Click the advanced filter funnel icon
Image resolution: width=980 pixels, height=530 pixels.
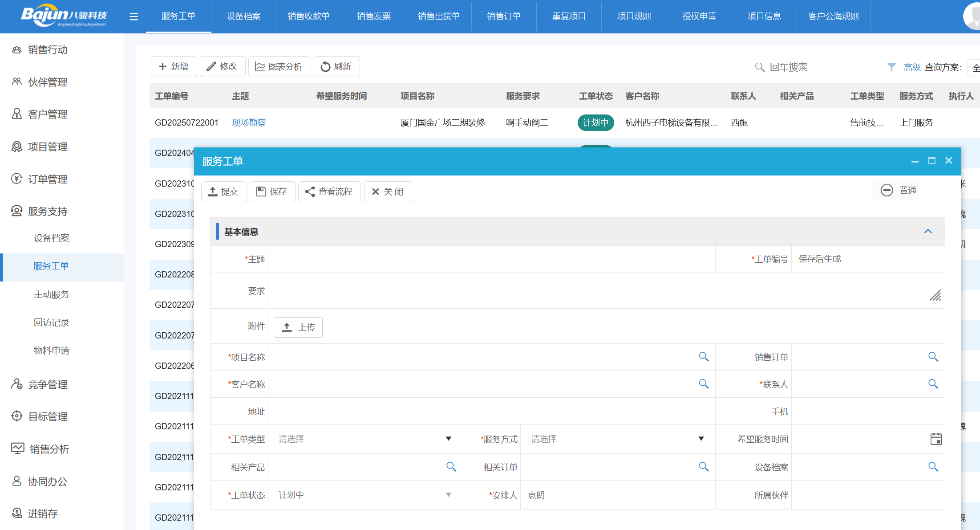(x=891, y=67)
